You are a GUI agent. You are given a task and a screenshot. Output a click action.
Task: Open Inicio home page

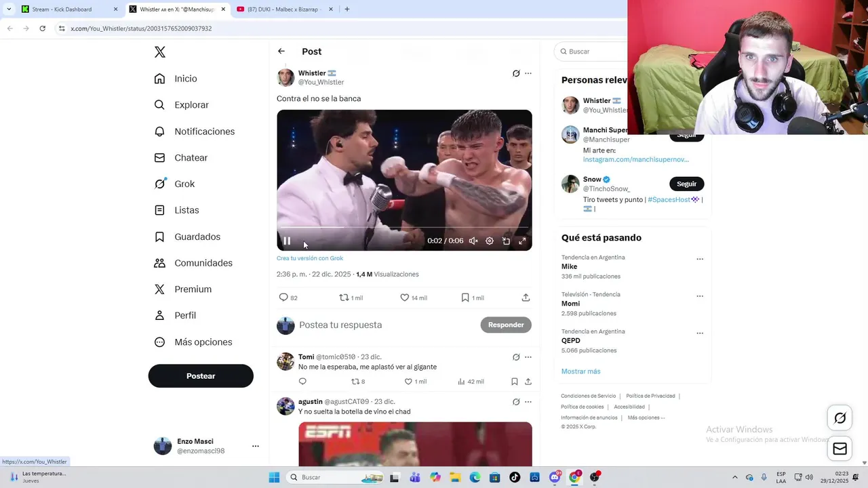pos(176,79)
